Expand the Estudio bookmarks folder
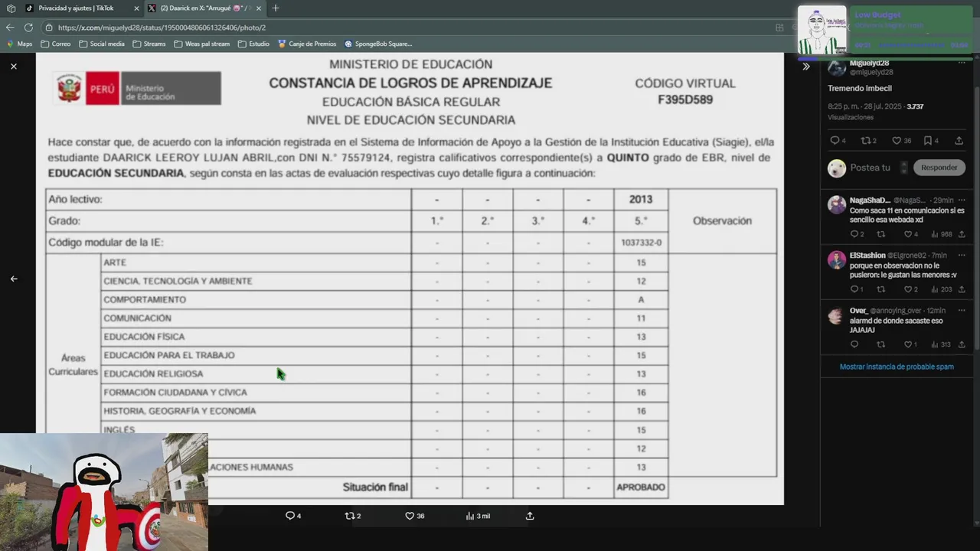 253,44
